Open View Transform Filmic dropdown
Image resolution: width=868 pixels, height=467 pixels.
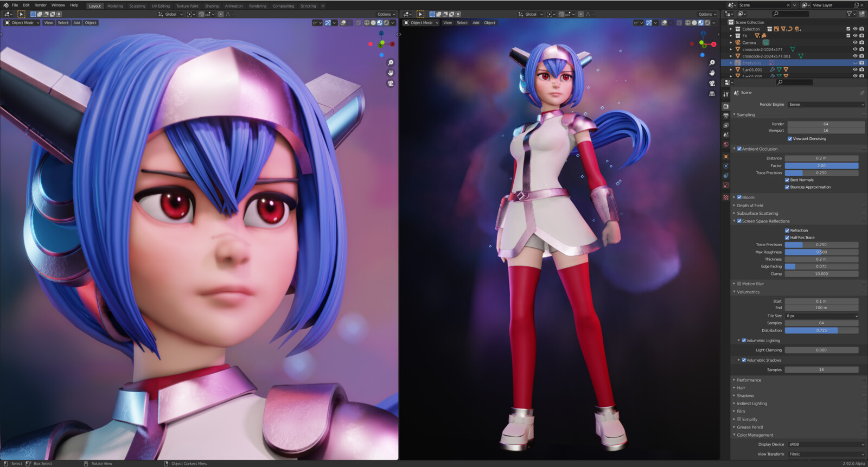coord(826,454)
